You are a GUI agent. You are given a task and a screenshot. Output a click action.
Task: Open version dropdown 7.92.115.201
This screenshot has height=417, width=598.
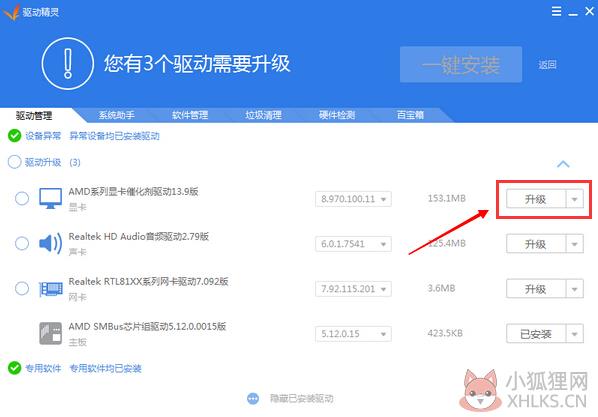pyautogui.click(x=353, y=289)
